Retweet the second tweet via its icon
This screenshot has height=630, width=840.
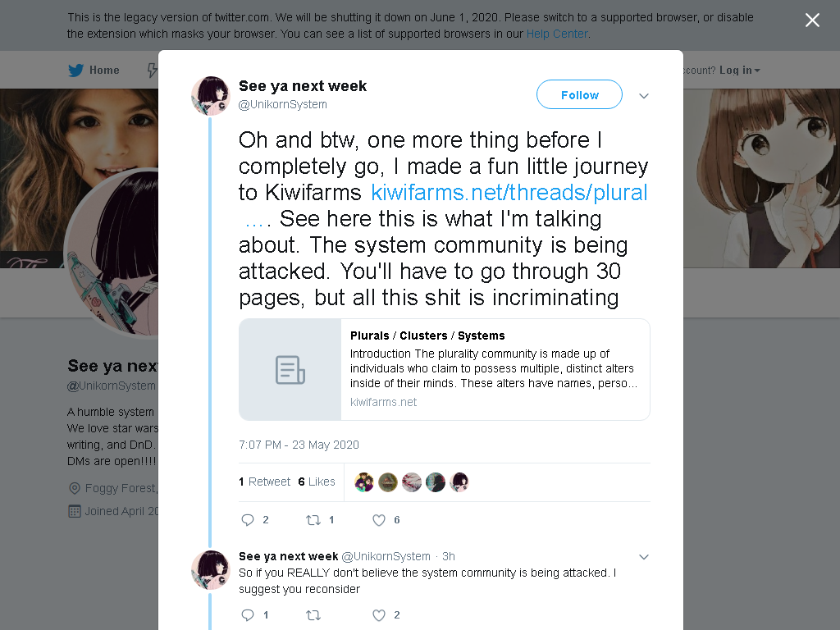click(x=313, y=615)
